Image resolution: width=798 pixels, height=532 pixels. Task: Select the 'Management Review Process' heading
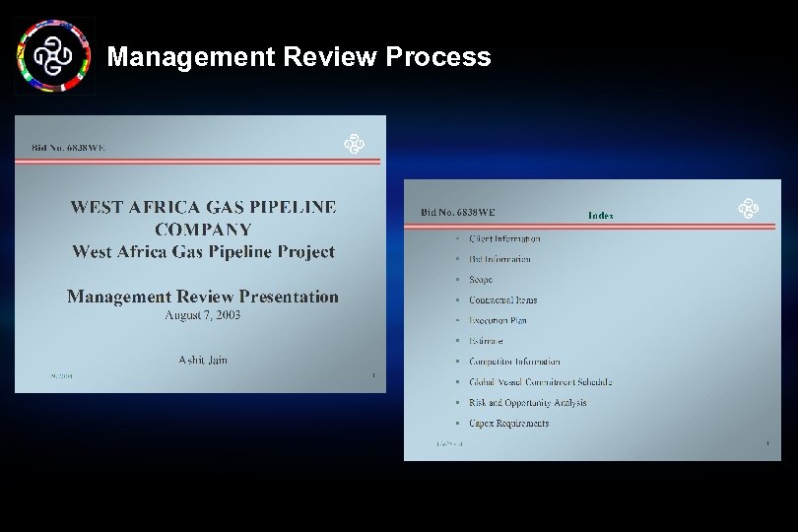tap(299, 56)
